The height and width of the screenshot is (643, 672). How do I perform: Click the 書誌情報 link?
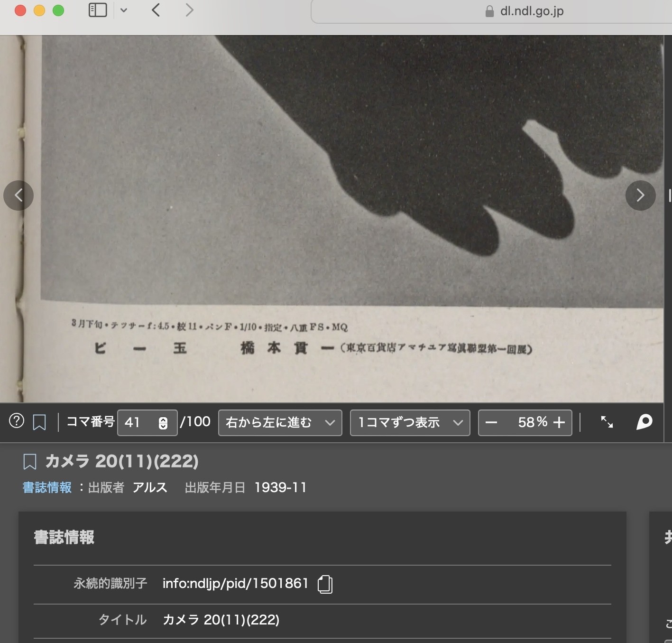pos(47,487)
